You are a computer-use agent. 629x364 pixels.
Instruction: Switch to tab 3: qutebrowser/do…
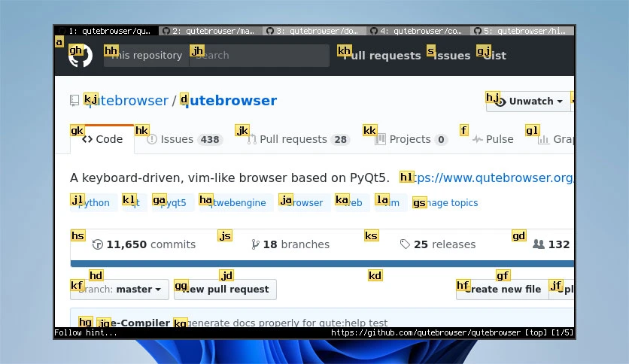click(315, 31)
